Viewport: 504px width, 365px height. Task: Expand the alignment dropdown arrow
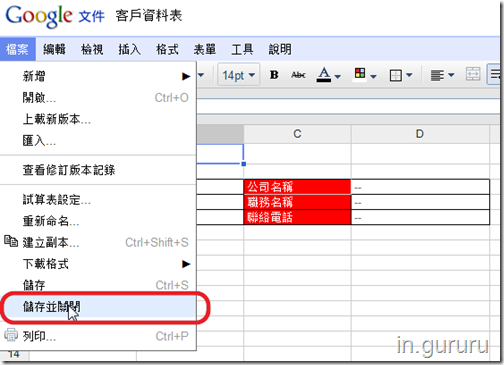pos(451,75)
